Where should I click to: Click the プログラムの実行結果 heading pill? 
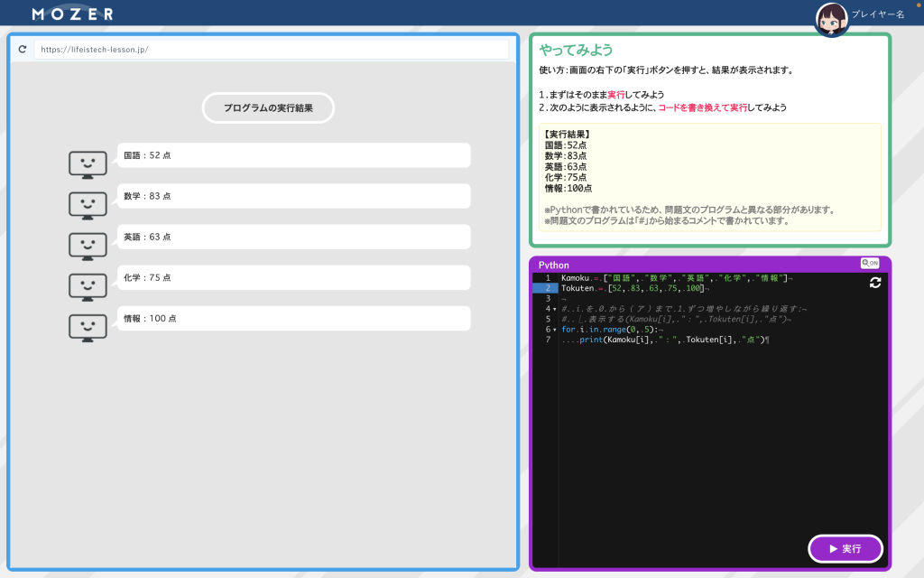tap(268, 108)
